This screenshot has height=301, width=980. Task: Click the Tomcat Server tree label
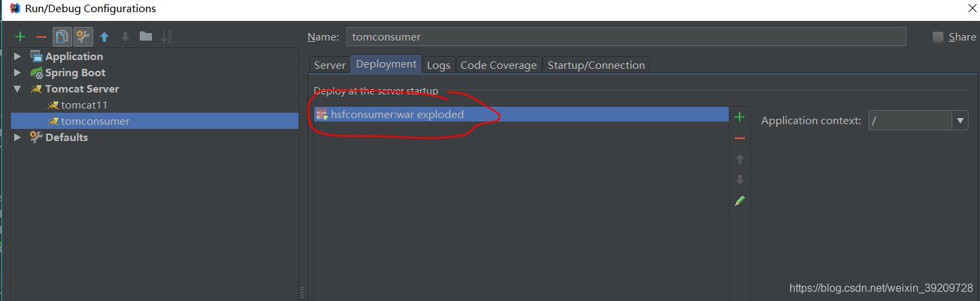(82, 89)
